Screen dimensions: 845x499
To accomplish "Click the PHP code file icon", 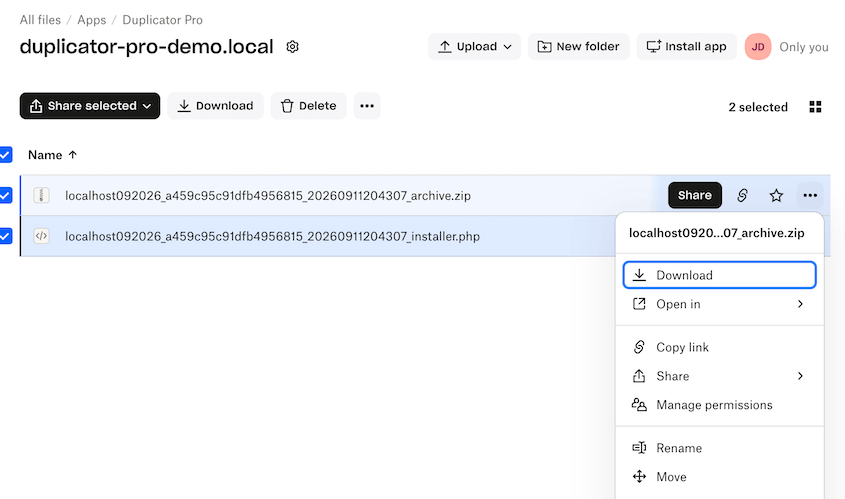I will [x=41, y=236].
